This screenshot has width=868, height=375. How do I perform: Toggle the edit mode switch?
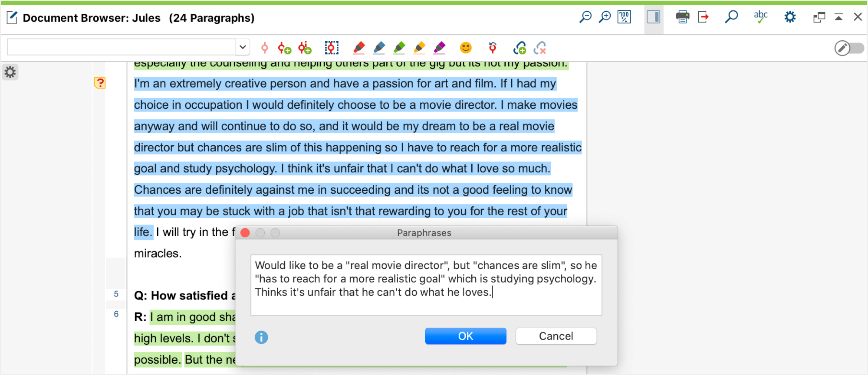[x=849, y=48]
